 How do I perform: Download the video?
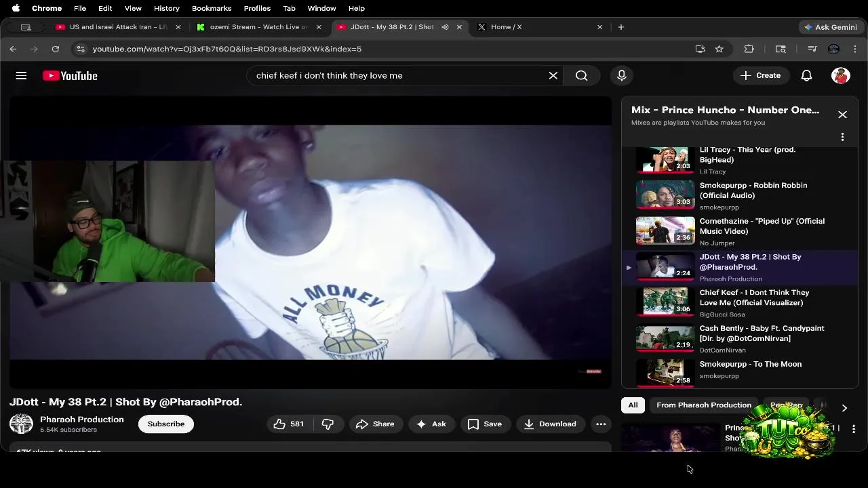click(x=550, y=424)
